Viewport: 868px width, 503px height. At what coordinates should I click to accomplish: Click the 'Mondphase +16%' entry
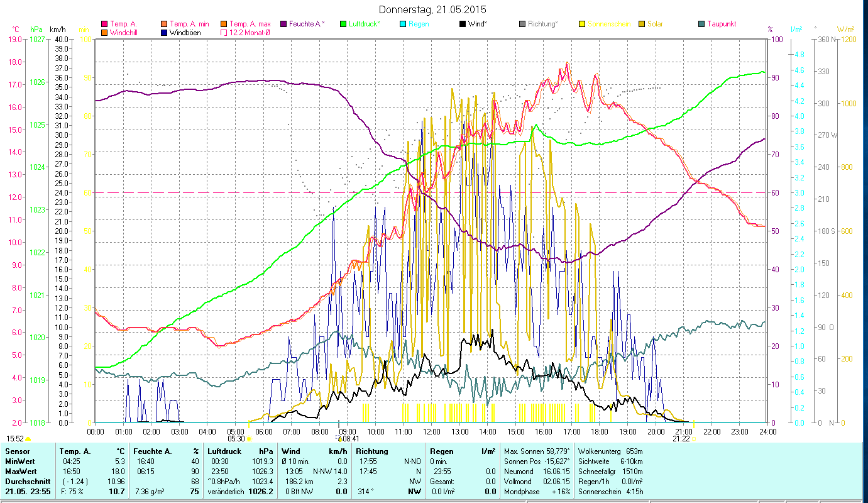[x=536, y=492]
